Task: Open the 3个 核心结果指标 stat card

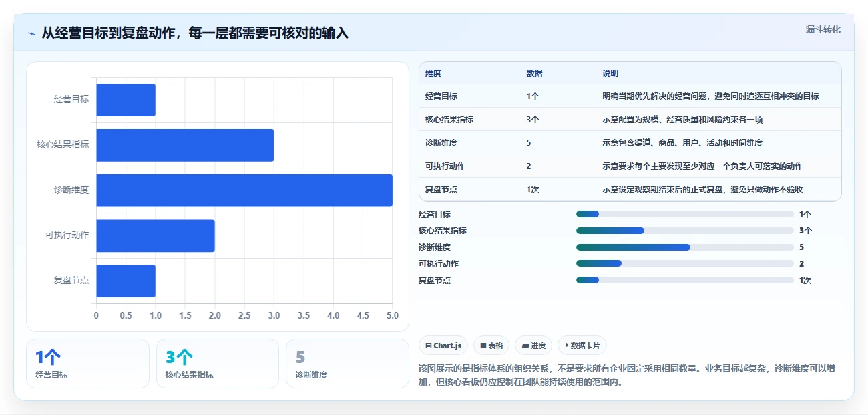Action: pyautogui.click(x=217, y=364)
